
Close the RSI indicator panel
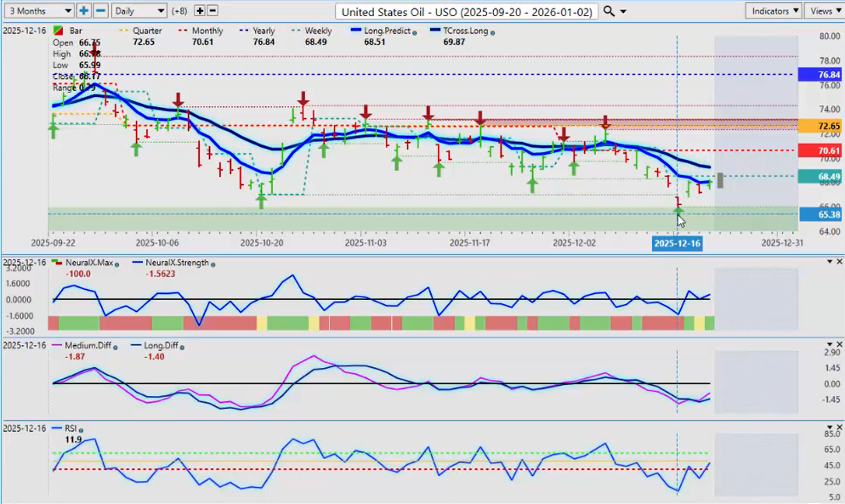[839, 427]
